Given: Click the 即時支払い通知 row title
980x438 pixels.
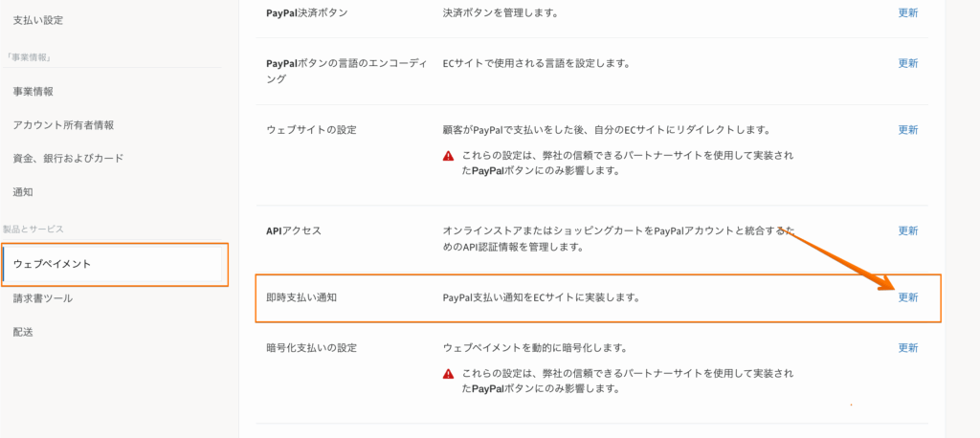Looking at the screenshot, I should (301, 297).
